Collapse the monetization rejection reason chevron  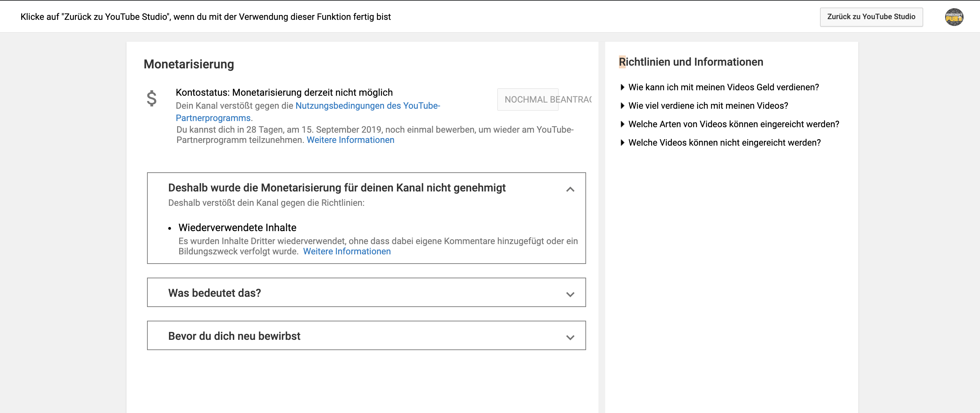coord(570,189)
